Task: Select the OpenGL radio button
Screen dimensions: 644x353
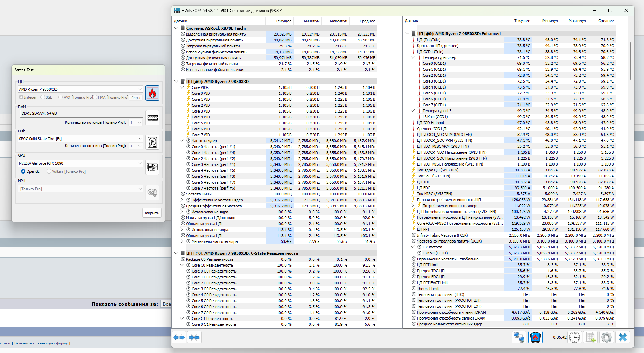Action: click(x=23, y=171)
